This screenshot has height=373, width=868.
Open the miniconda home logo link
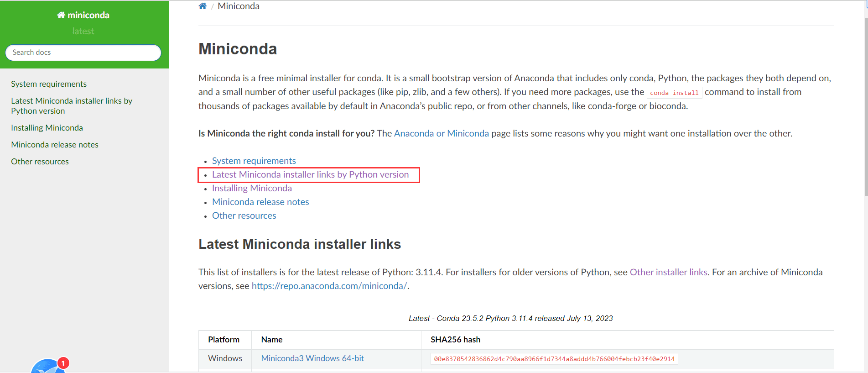pyautogui.click(x=83, y=15)
